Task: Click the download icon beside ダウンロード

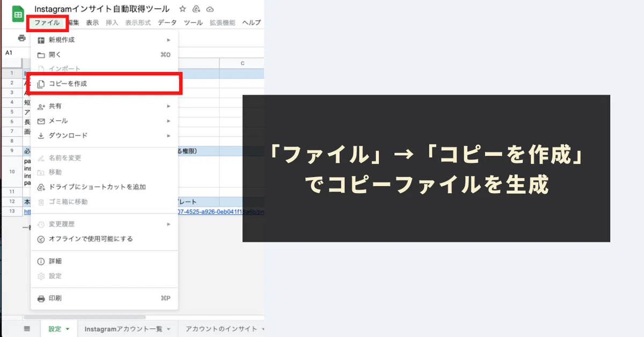Action: click(41, 136)
